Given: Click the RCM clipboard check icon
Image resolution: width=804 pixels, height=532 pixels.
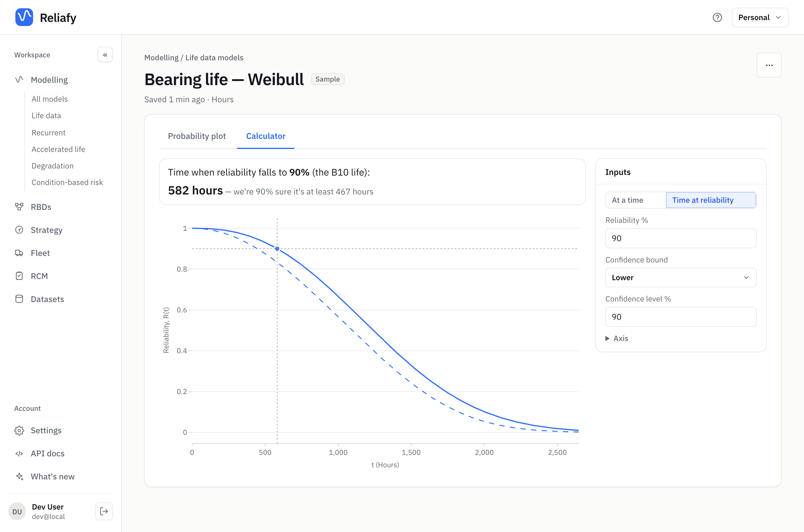Looking at the screenshot, I should [x=19, y=276].
